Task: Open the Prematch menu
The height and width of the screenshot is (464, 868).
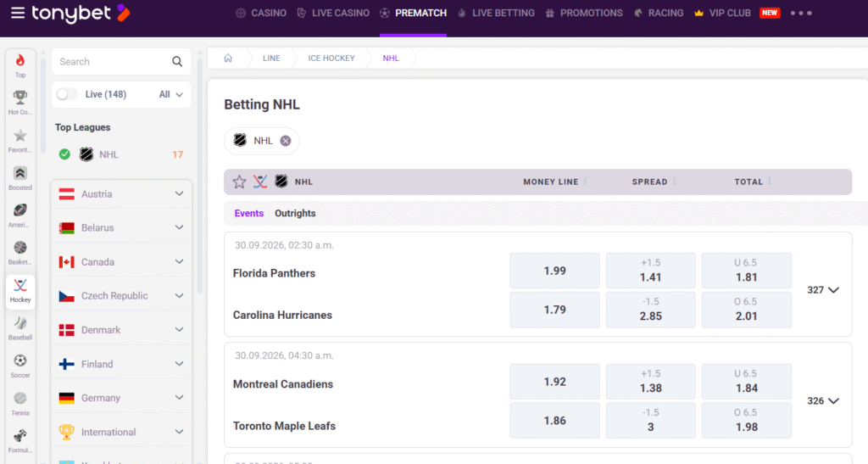Action: pyautogui.click(x=414, y=13)
